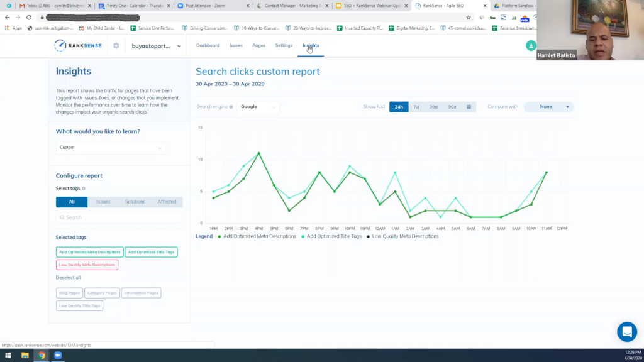Toggle the Add Optimized Title Tags tag
This screenshot has height=362, width=644.
(x=151, y=252)
